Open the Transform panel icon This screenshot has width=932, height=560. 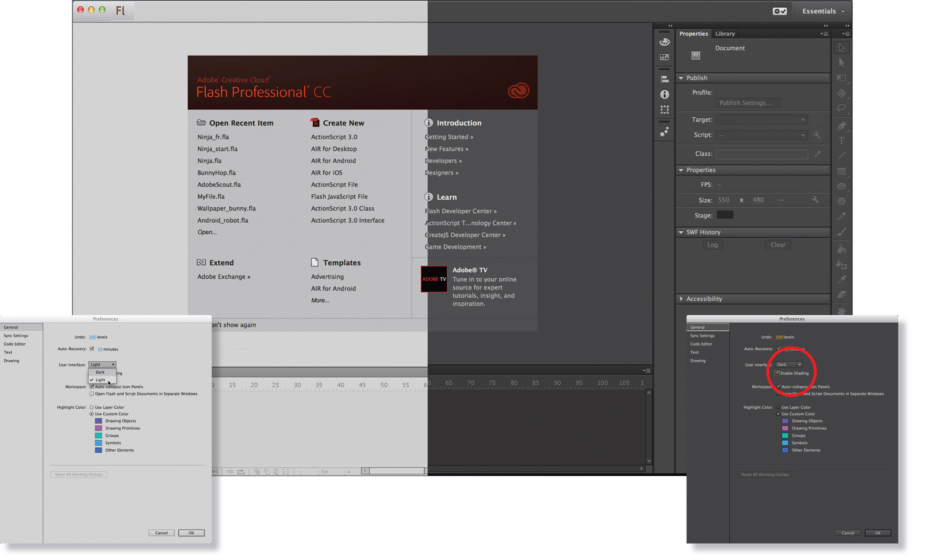tap(664, 110)
